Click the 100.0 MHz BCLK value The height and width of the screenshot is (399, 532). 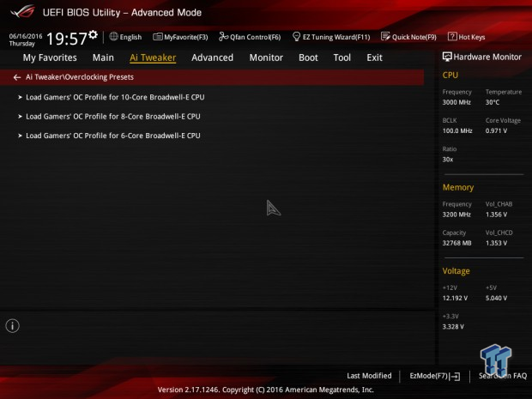[457, 130]
